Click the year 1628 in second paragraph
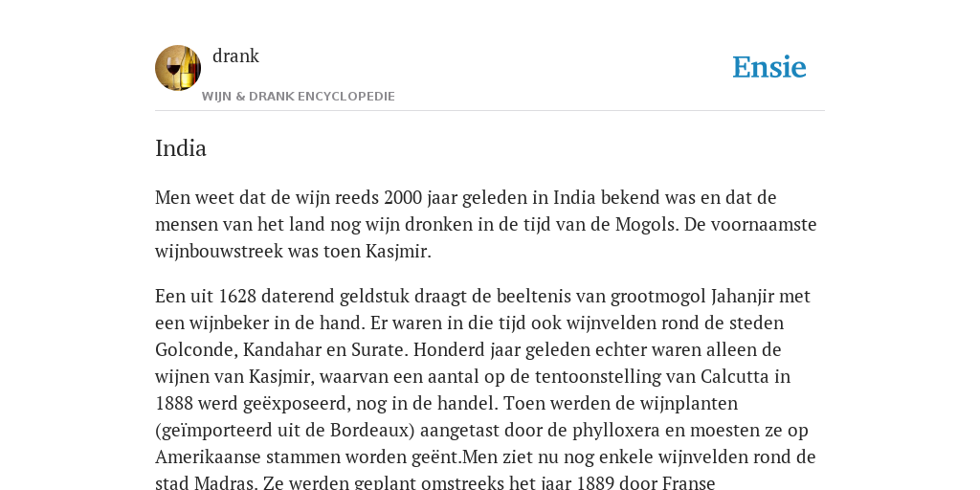Image resolution: width=980 pixels, height=490 pixels. 237,295
